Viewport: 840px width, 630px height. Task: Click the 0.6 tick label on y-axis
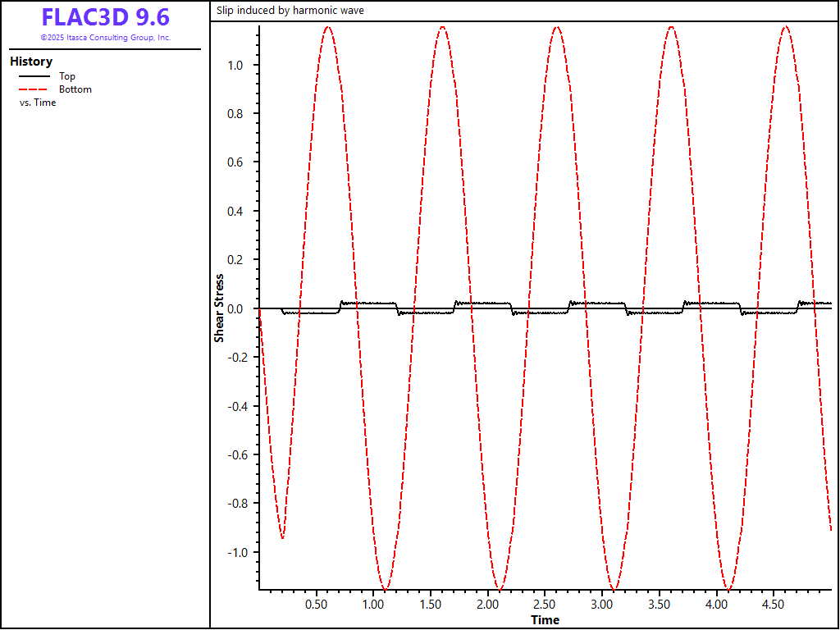click(x=239, y=162)
